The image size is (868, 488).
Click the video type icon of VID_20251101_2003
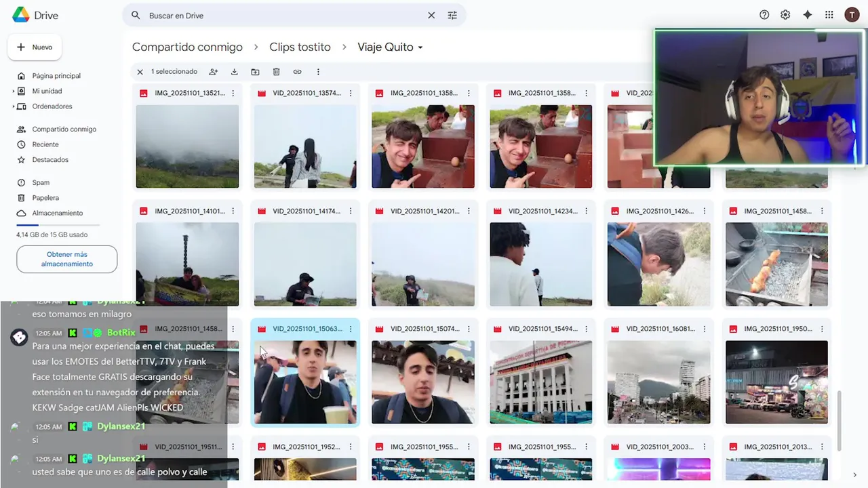pos(615,447)
